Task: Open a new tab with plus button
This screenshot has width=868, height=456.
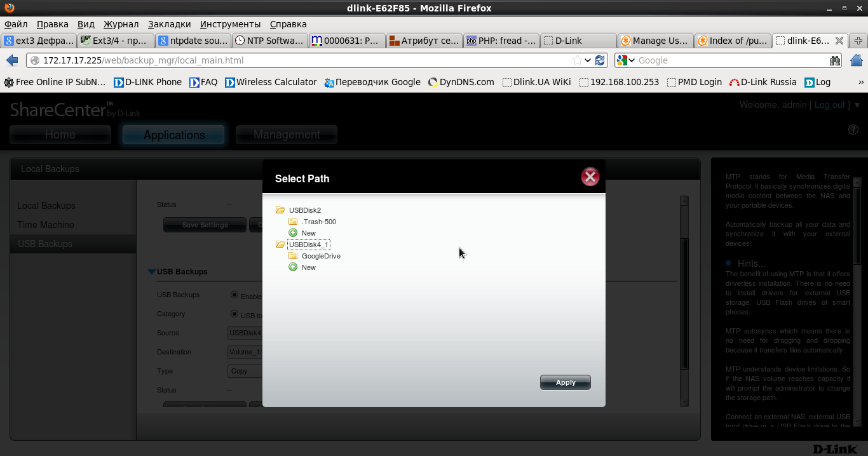Action: 858,41
